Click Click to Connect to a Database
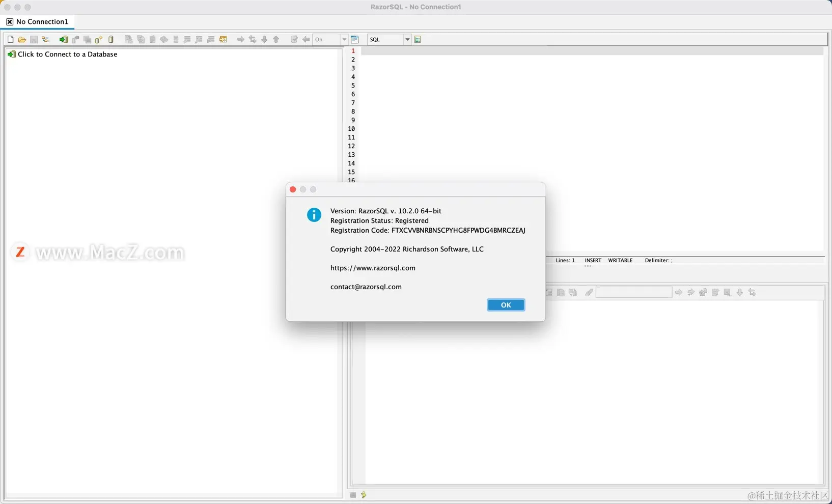832x504 pixels. point(67,54)
